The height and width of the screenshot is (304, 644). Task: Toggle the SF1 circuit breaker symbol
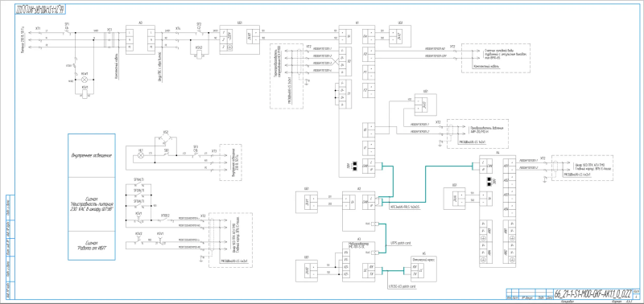[x=67, y=31]
